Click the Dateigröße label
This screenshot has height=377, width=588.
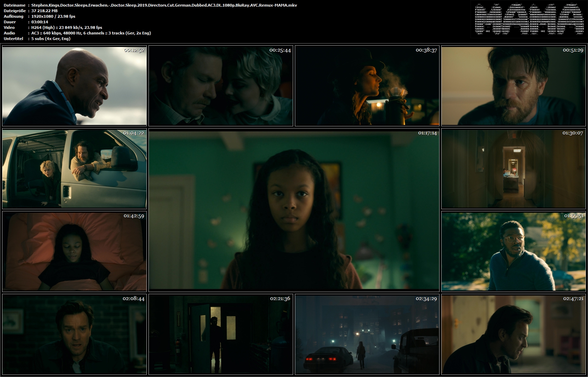[x=15, y=11]
